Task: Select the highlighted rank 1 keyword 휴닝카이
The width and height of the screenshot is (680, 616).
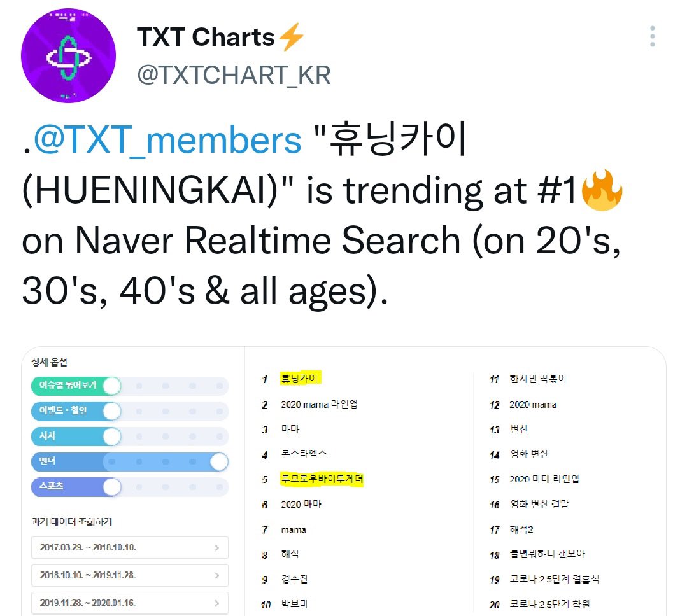Action: 300,379
